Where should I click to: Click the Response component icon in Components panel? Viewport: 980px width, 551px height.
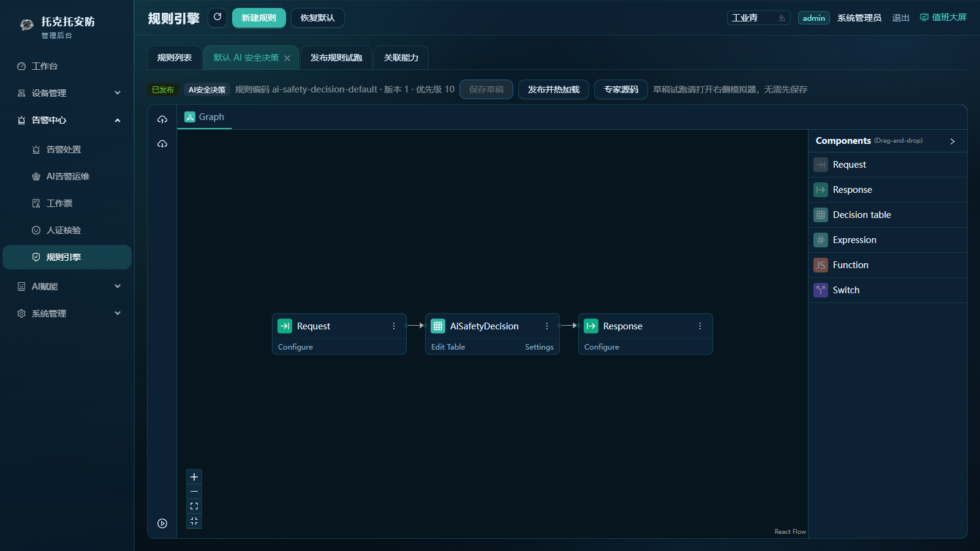coord(821,190)
